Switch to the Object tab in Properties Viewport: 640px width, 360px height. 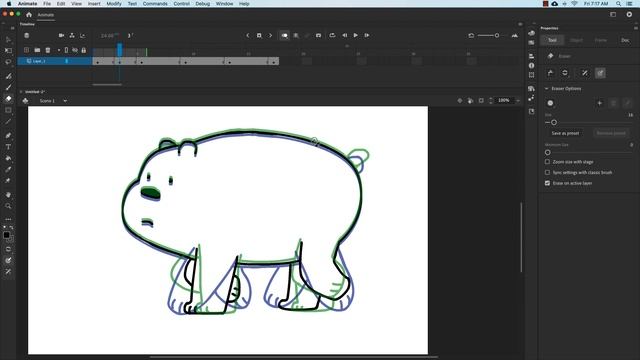(576, 40)
